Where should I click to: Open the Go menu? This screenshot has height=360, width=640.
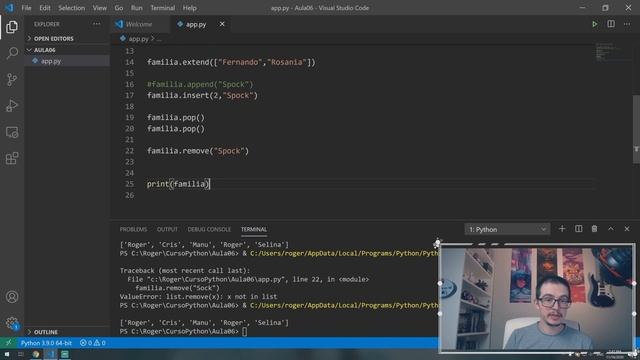point(119,8)
